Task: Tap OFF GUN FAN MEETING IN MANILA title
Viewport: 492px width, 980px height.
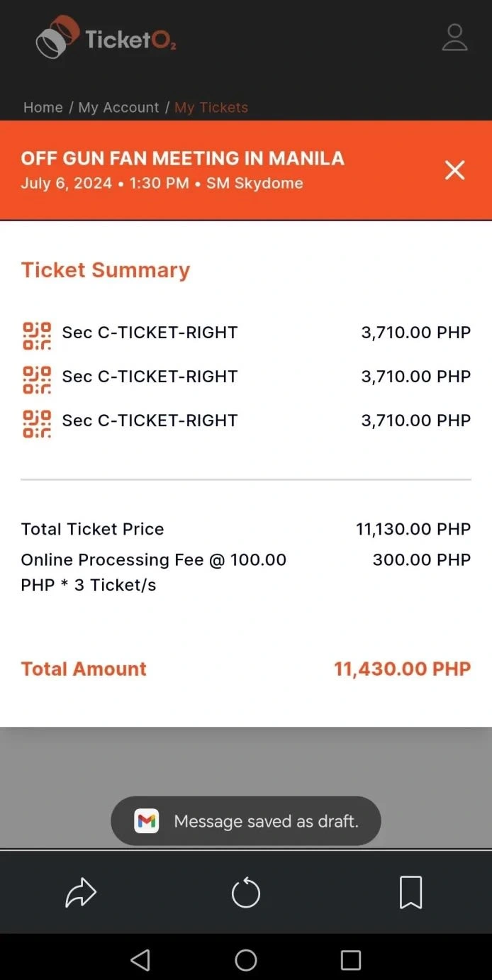Action: click(182, 158)
